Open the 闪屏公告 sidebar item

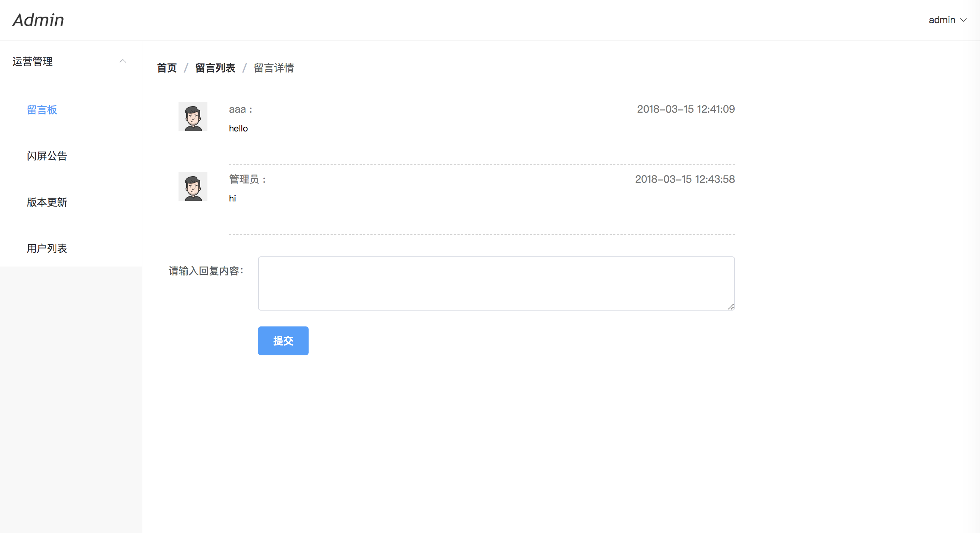point(47,156)
